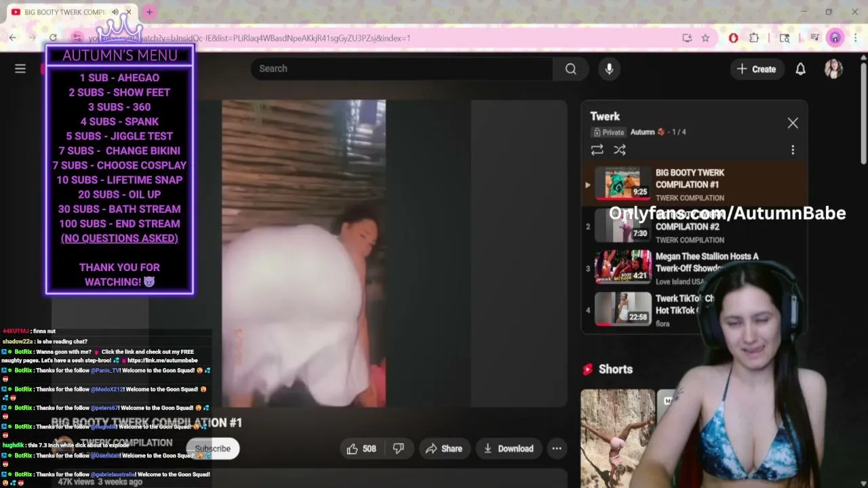Viewport: 868px width, 488px height.
Task: Start voice search with the microphone icon
Action: 609,68
